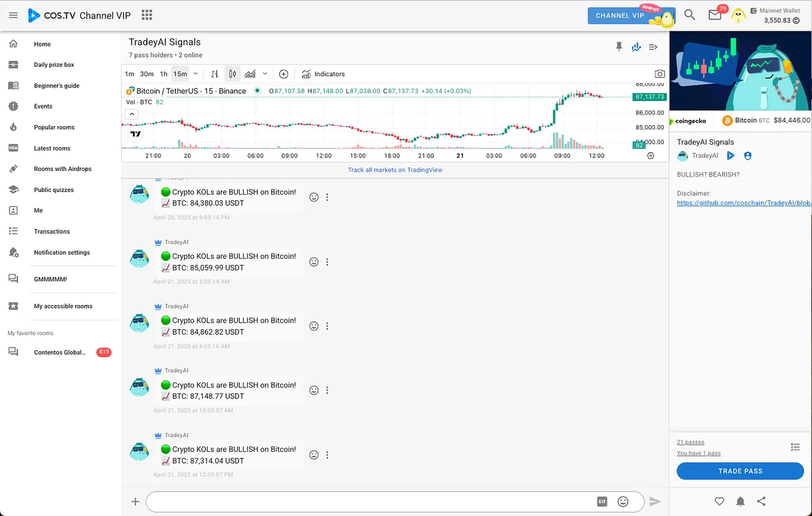Image resolution: width=812 pixels, height=516 pixels.
Task: Click the TradingView logo on chart
Action: pos(135,134)
